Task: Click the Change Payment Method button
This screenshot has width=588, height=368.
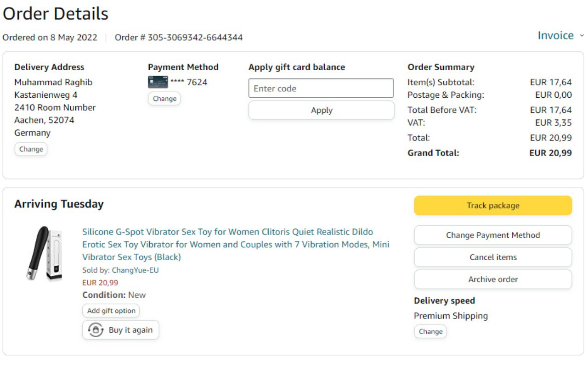Action: click(493, 235)
